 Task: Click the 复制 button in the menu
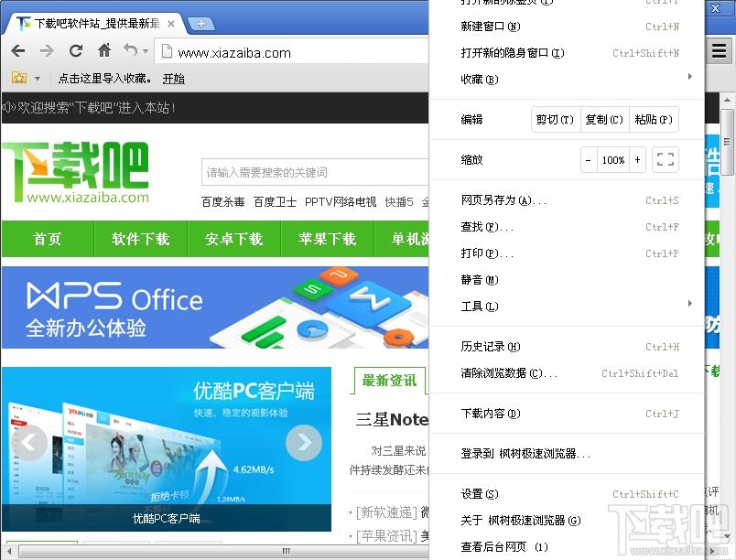pyautogui.click(x=604, y=120)
